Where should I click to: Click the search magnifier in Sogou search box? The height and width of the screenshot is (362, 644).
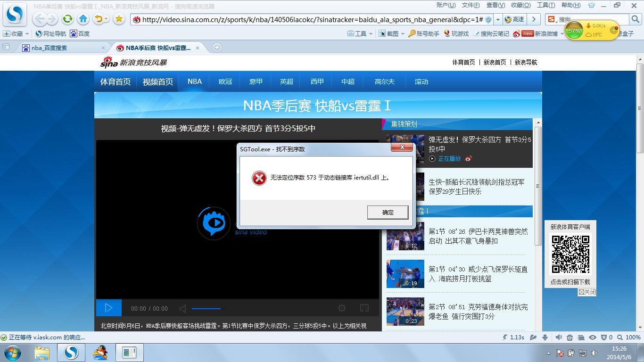click(636, 20)
